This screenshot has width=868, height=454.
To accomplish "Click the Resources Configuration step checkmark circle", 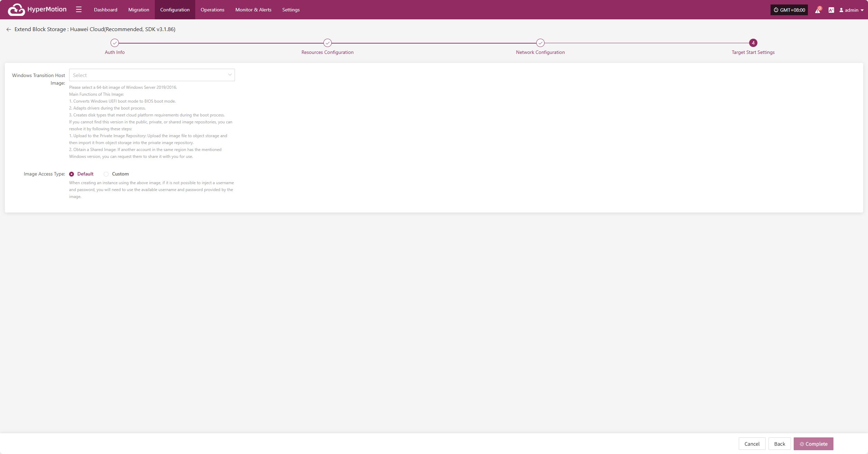I will pyautogui.click(x=328, y=43).
